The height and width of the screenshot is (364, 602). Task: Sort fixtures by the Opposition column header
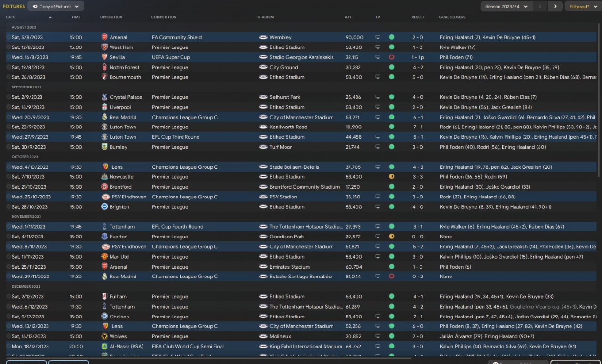pos(111,17)
